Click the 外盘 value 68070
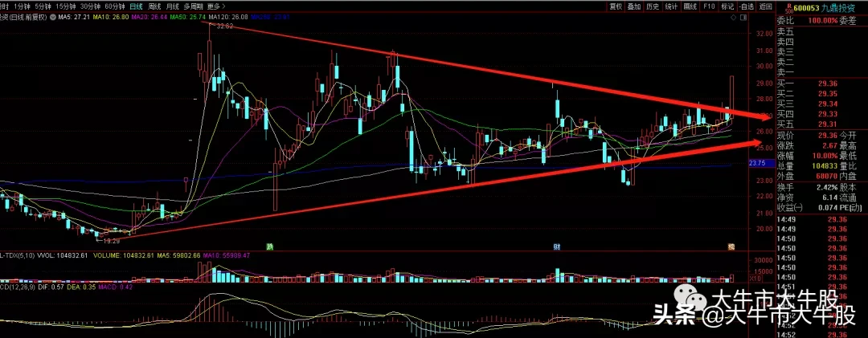This screenshot has width=868, height=338. 827,176
